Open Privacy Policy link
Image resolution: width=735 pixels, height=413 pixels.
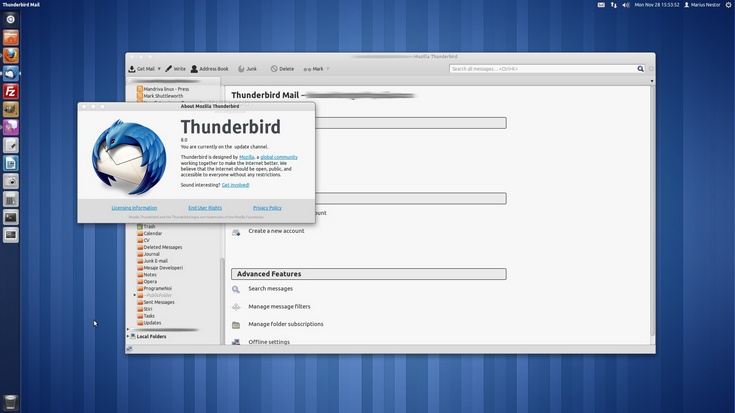[267, 208]
